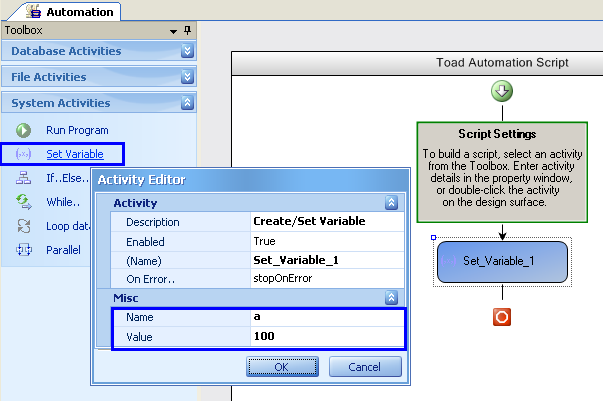Select the Run Program activity
This screenshot has height=403, width=603.
[x=77, y=130]
